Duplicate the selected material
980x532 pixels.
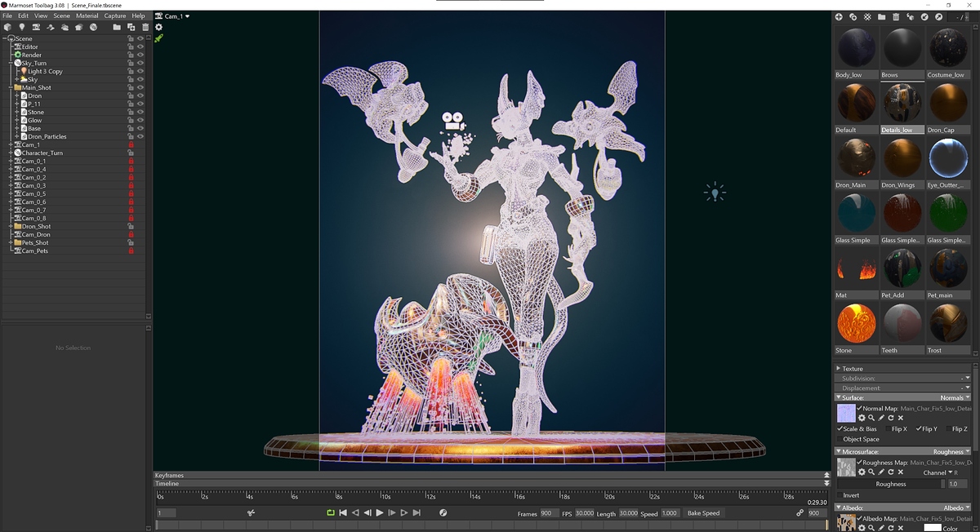click(853, 16)
